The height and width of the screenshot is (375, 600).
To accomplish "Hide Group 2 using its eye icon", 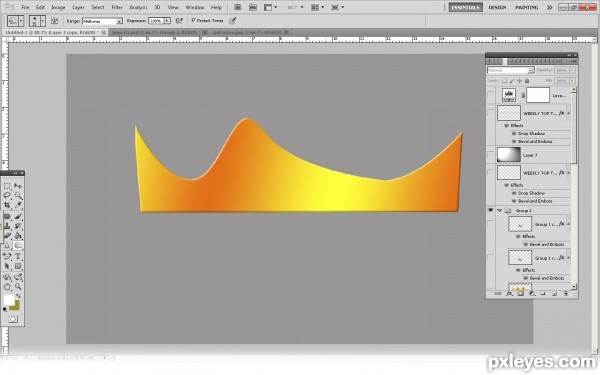I will point(491,210).
